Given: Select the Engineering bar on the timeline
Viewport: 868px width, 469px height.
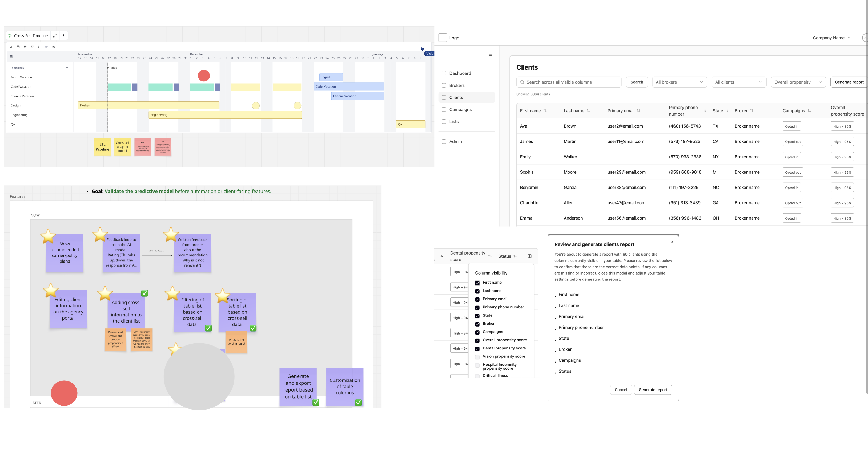Looking at the screenshot, I should click(225, 115).
